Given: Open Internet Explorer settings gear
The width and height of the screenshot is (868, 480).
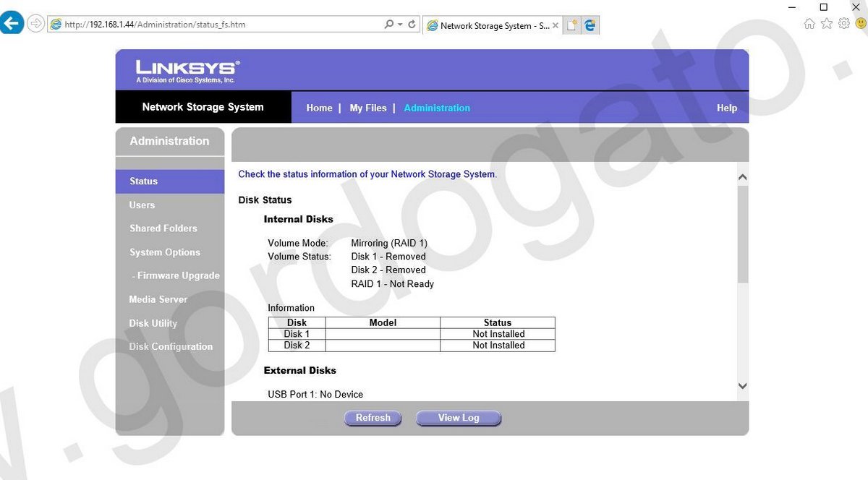Looking at the screenshot, I should tap(843, 23).
